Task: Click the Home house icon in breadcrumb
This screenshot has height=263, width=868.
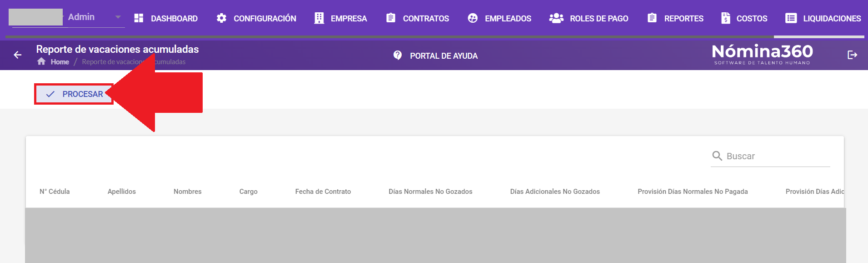Action: coord(41,61)
